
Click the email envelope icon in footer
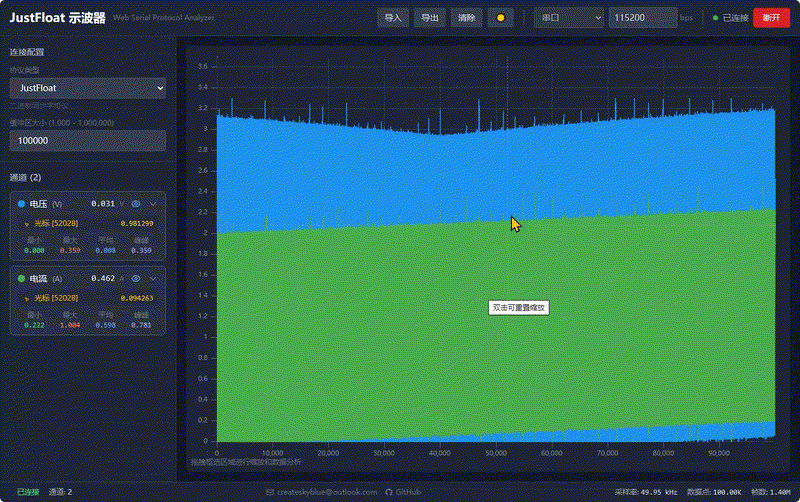[270, 492]
